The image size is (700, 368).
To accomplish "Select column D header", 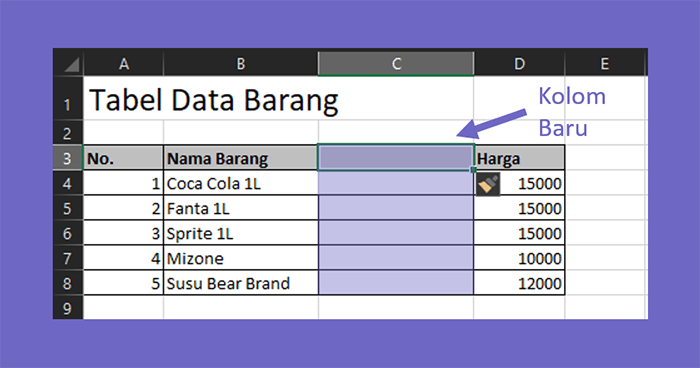I will point(519,63).
